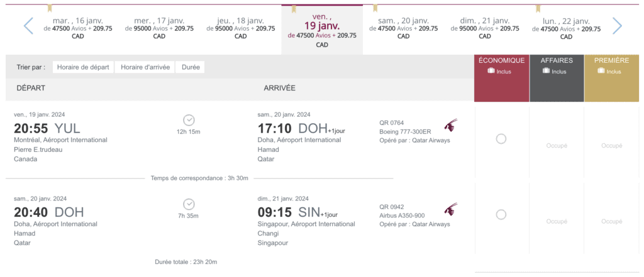
Task: Click baggage icon under Affaires header
Action: point(546,71)
